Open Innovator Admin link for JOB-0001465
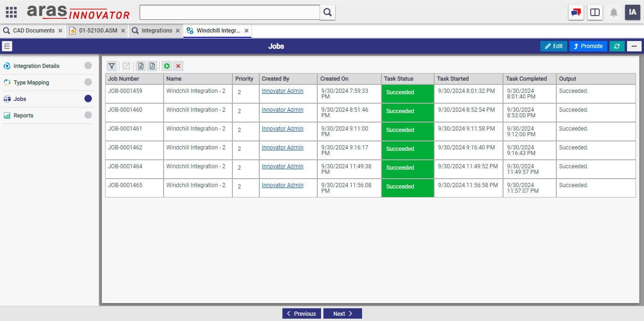 [282, 185]
